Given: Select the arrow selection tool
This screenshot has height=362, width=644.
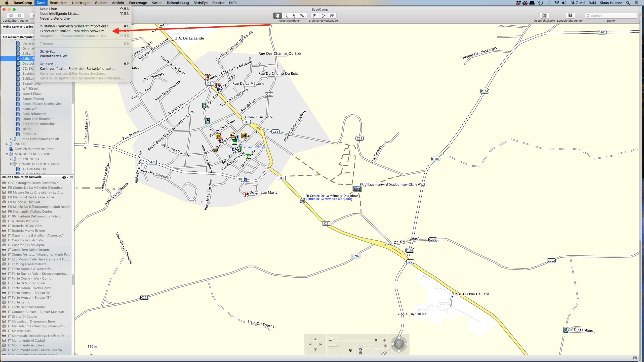Looking at the screenshot, I should click(x=294, y=16).
